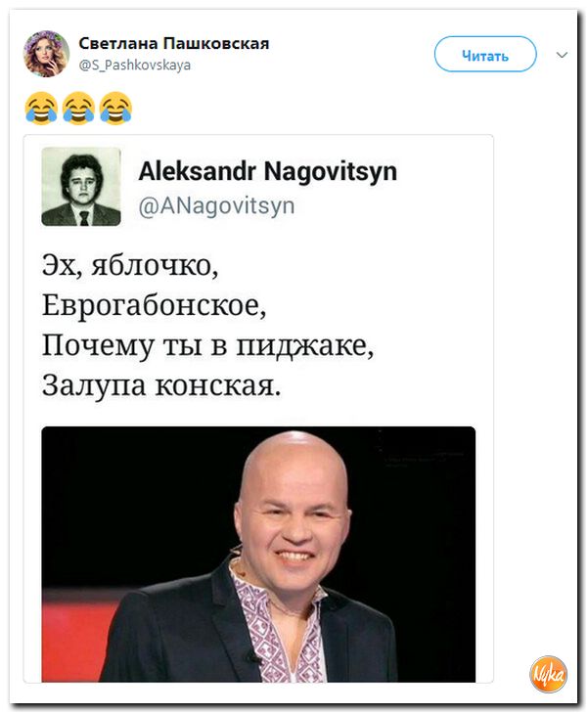Click the @ANagovitsyn handle
The width and height of the screenshot is (588, 714).
(216, 205)
